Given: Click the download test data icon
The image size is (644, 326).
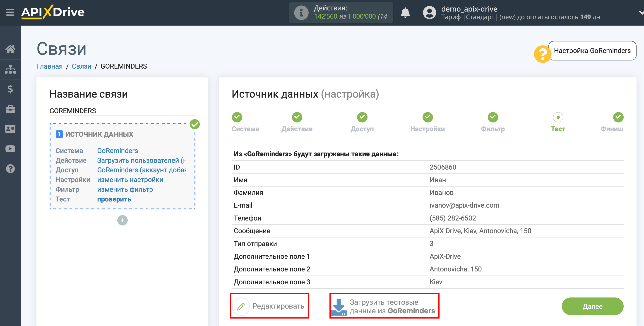Looking at the screenshot, I should tap(339, 307).
